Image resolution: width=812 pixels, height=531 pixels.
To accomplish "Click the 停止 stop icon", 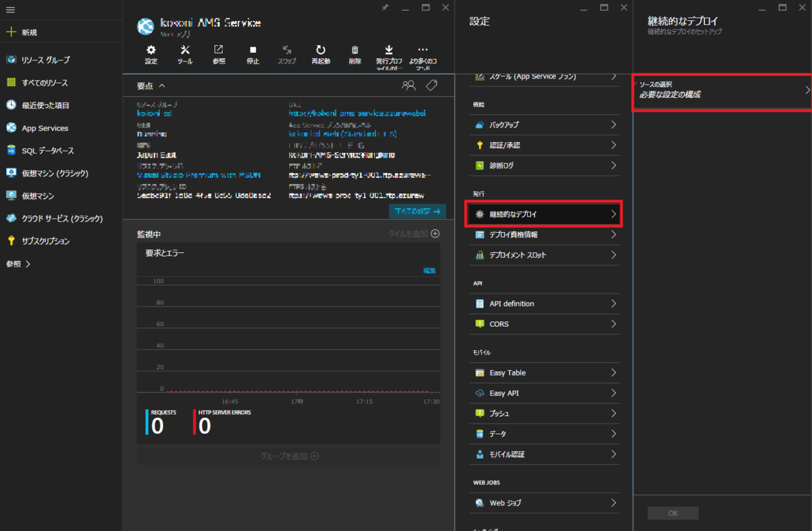I will click(x=253, y=54).
